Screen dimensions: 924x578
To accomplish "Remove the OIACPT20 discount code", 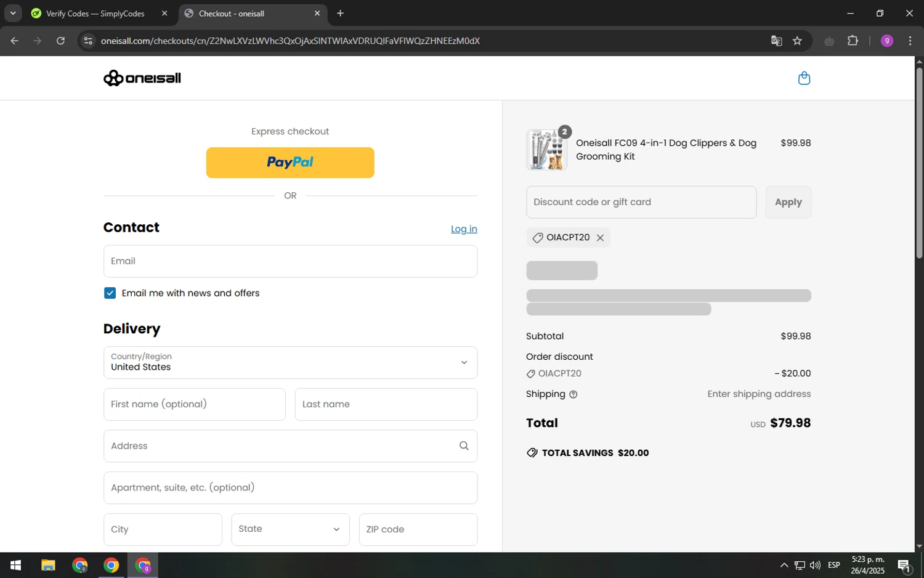I will [600, 238].
